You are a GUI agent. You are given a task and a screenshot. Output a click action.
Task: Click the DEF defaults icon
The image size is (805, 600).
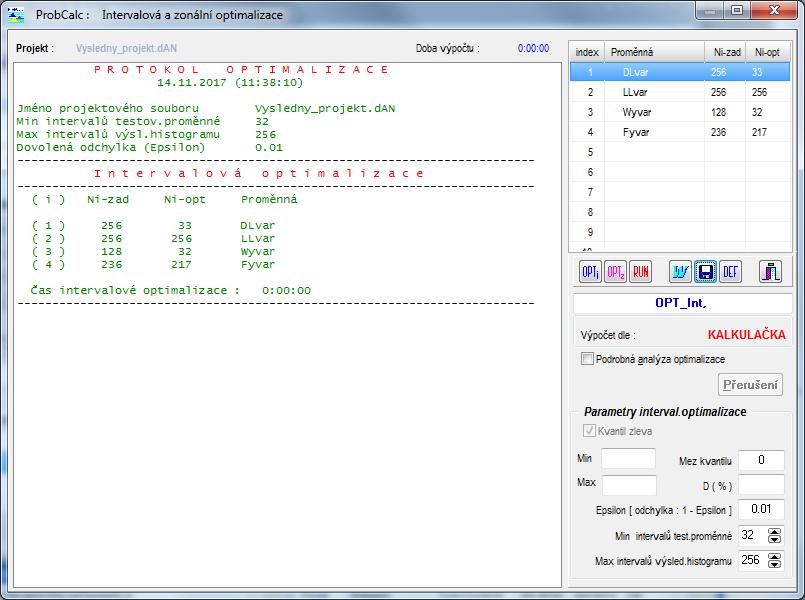731,272
